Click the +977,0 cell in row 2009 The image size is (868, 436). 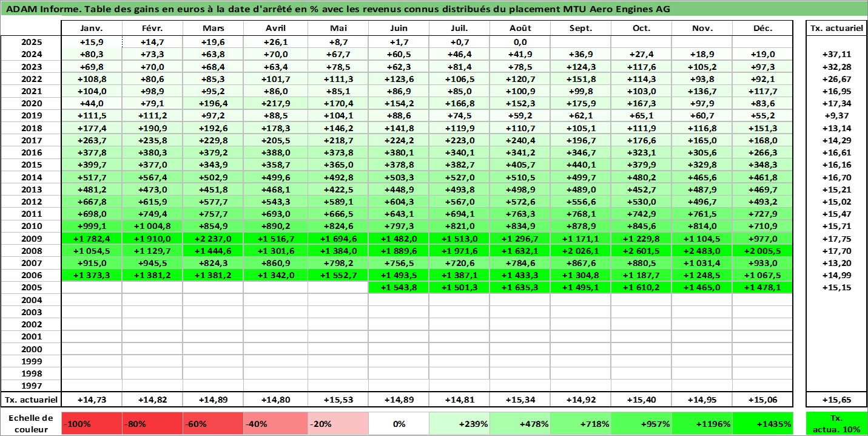pos(762,239)
